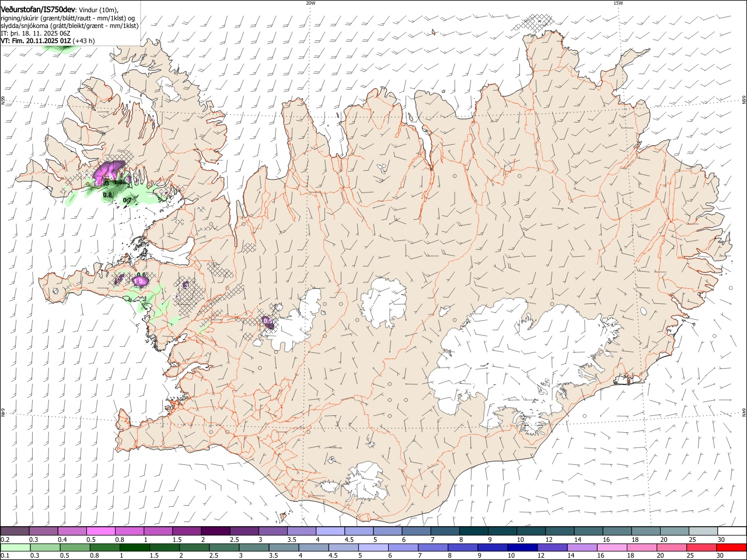The width and height of the screenshot is (747, 560).
Task: Click the 0.6 value label on Snæfellsnes
Action: click(141, 275)
